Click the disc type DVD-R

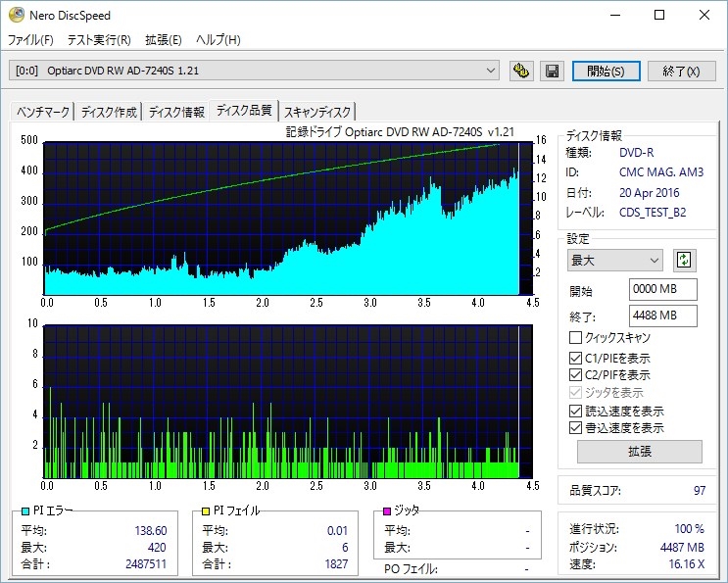636,153
